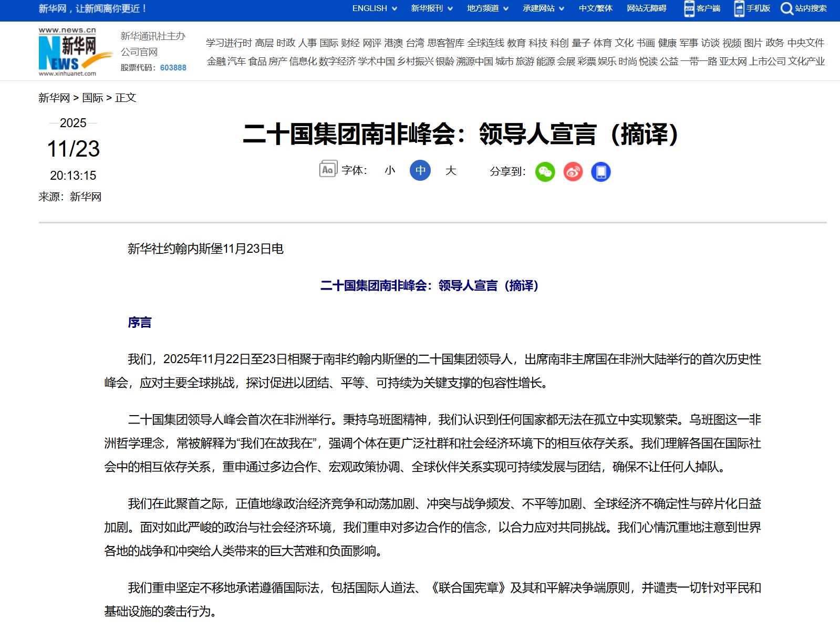Click the 手机版 phone icon
The height and width of the screenshot is (628, 840).
click(739, 8)
